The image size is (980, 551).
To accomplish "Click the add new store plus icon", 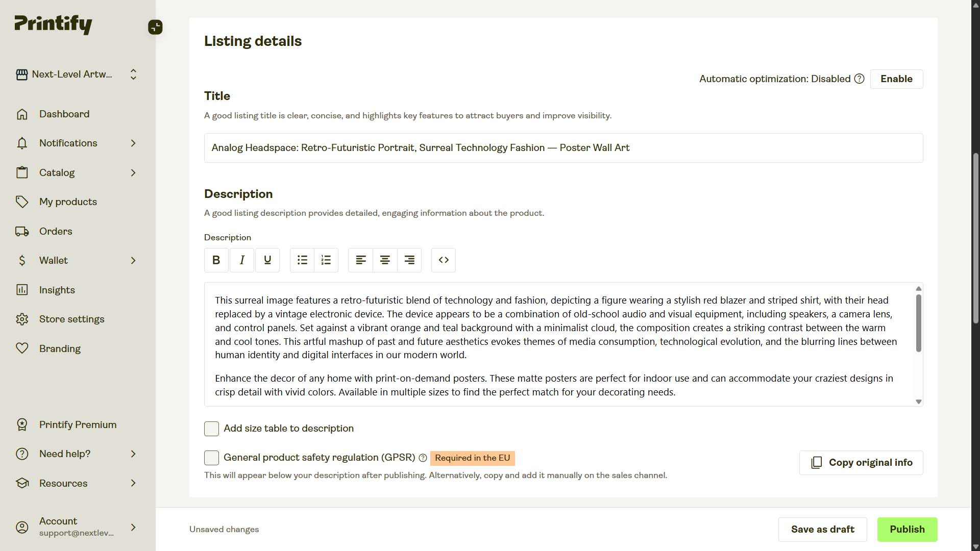I will 155,27.
